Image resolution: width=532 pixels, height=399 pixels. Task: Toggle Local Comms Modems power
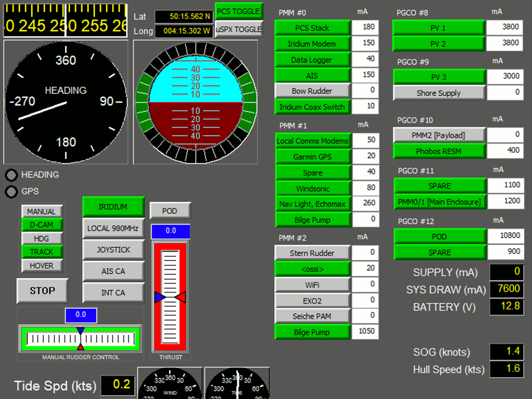point(313,141)
